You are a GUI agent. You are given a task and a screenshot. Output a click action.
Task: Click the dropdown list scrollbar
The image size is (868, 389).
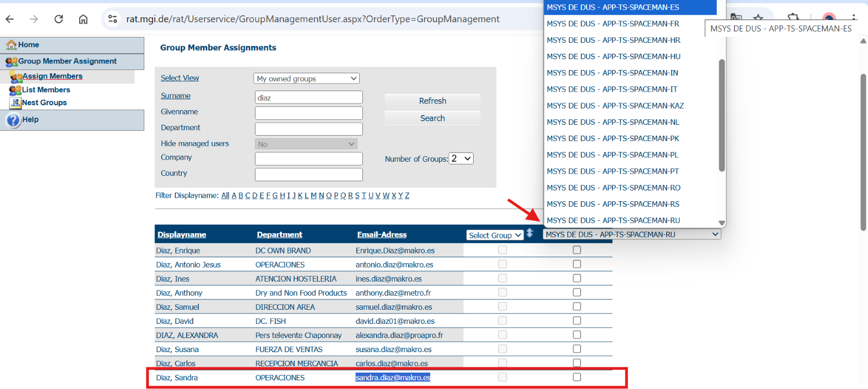(x=722, y=115)
